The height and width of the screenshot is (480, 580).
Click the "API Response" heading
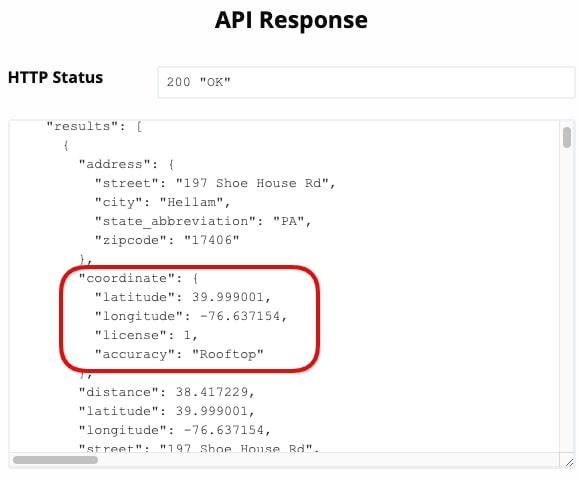pyautogui.click(x=291, y=20)
